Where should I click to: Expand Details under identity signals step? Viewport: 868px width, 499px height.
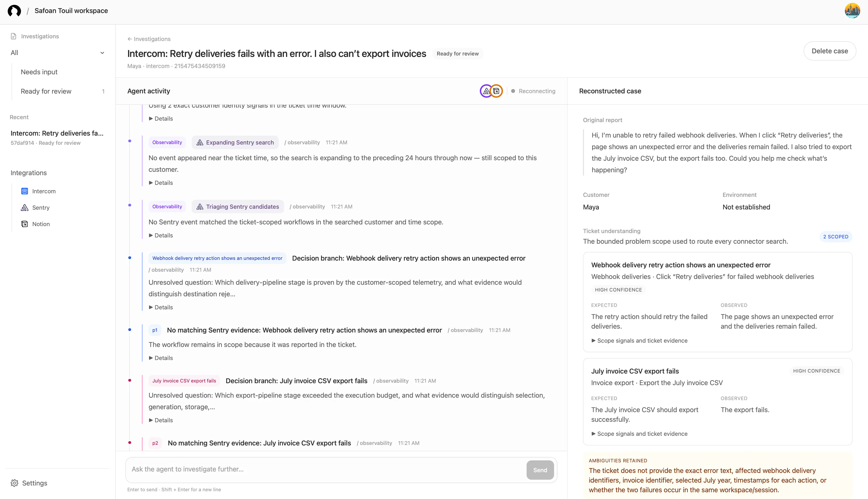click(x=161, y=118)
